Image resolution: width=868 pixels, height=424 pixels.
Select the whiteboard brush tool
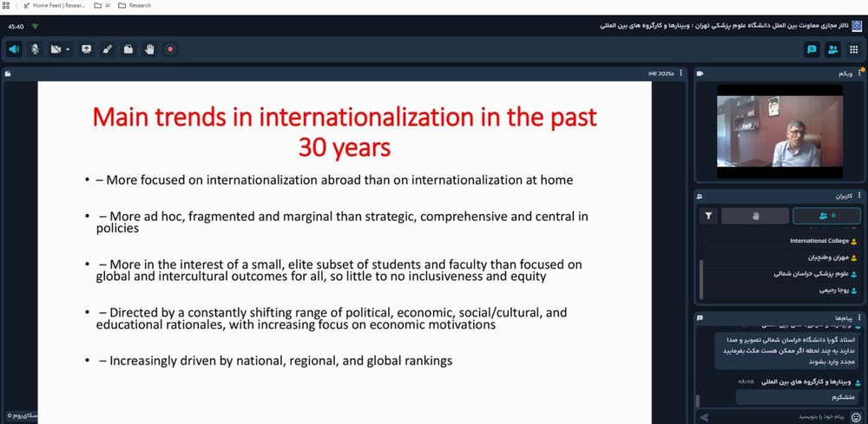pos(108,49)
